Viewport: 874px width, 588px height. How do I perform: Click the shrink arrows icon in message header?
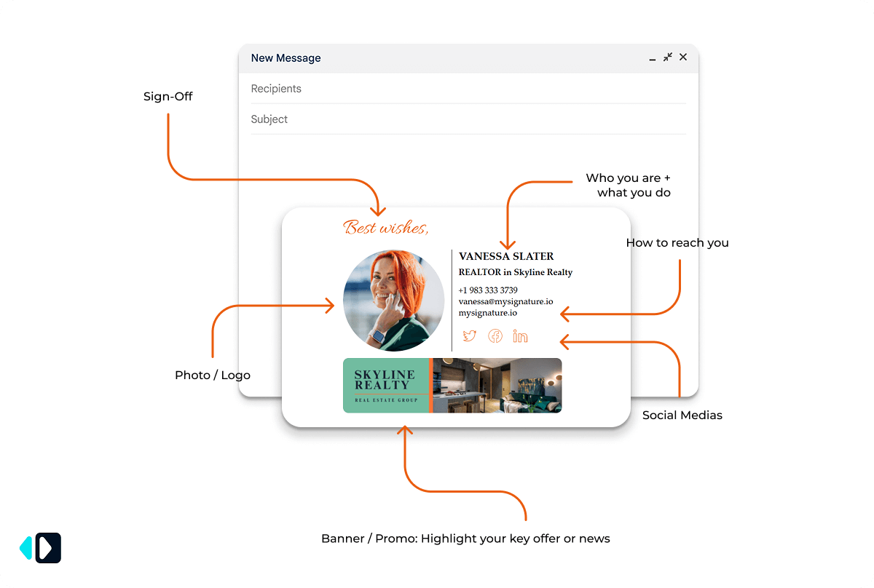tap(668, 57)
